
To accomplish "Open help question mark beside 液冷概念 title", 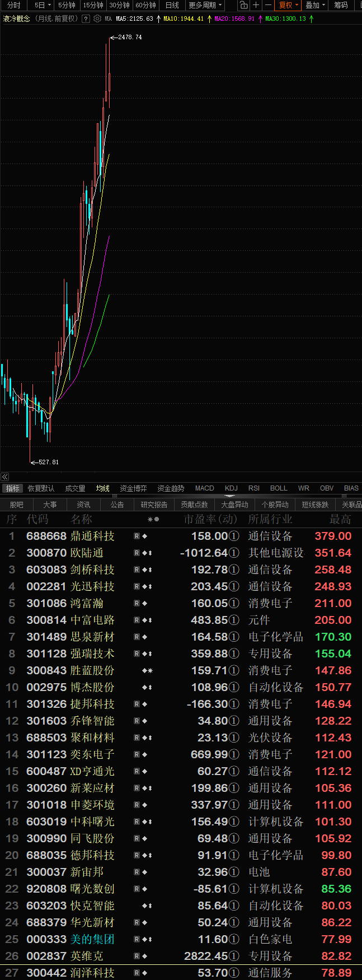I will click(x=86, y=18).
